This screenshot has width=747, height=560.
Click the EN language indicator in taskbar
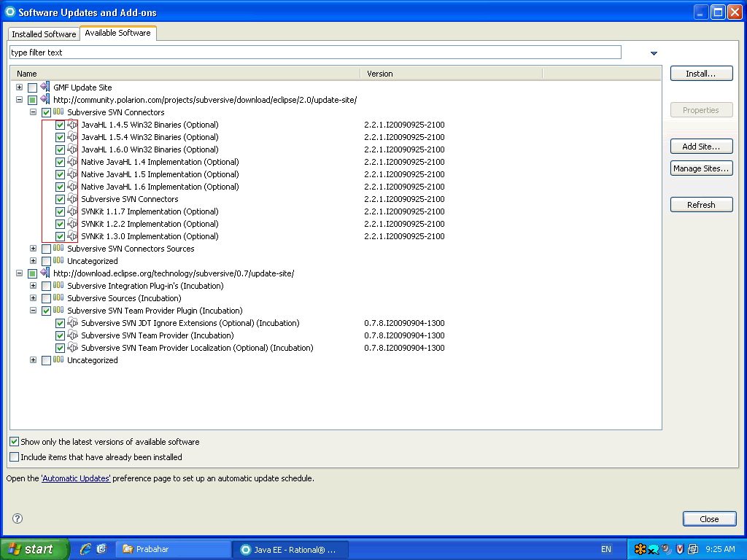(606, 549)
